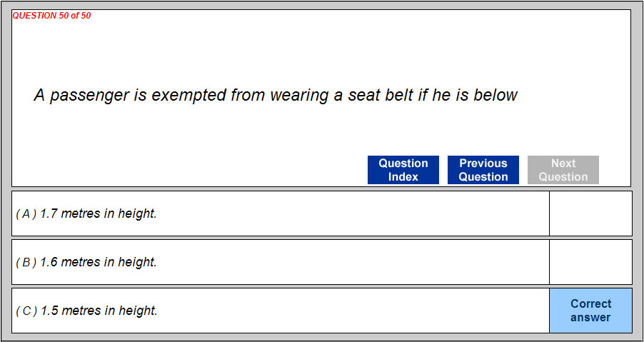Choose the 1.6 metres in height answer
Screen dimensions: 644x342
point(99,262)
